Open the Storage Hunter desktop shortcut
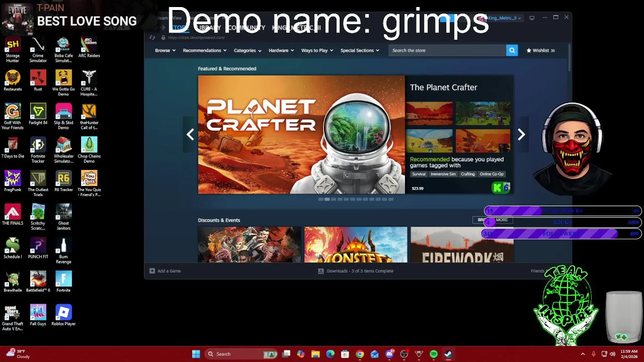Image resolution: width=644 pixels, height=362 pixels. tap(13, 49)
